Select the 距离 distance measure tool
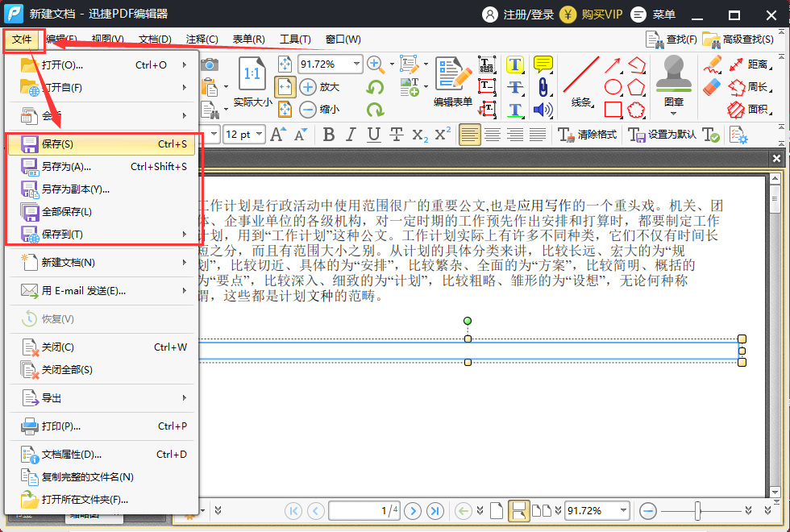 pyautogui.click(x=750, y=64)
